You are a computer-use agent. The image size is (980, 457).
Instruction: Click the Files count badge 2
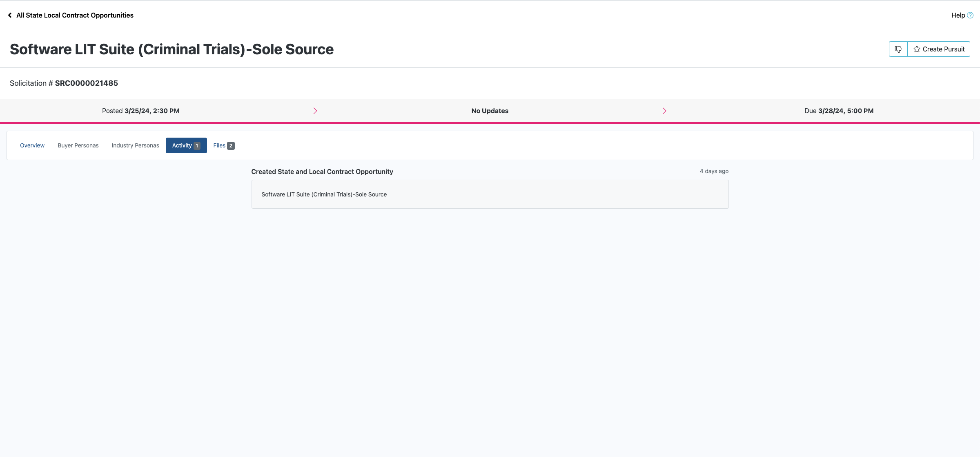click(x=231, y=146)
